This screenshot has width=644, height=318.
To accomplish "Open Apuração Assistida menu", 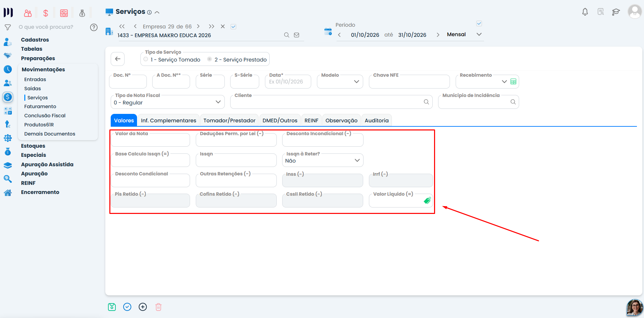I will coord(47,165).
